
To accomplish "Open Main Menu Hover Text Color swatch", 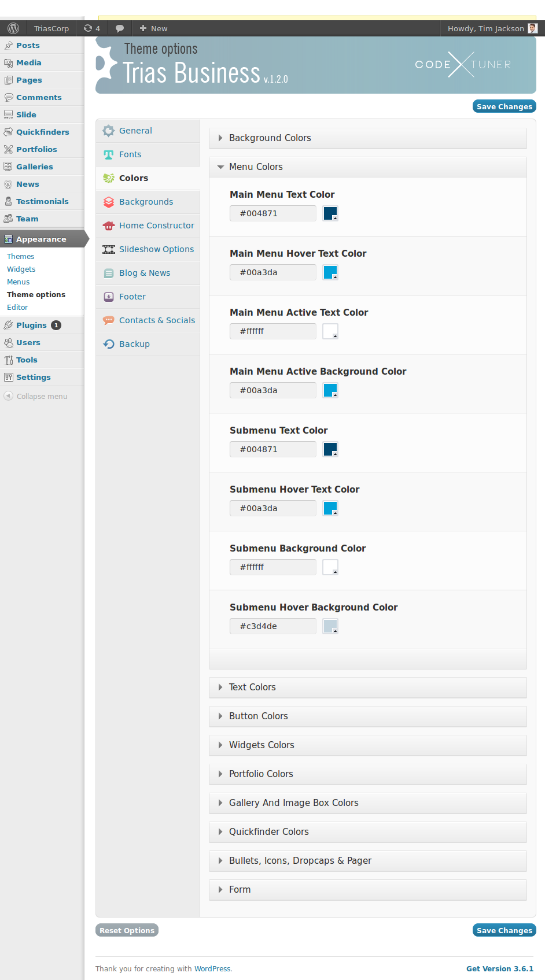I will pyautogui.click(x=330, y=272).
